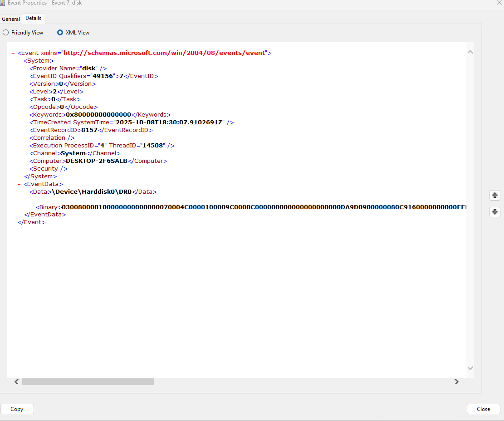This screenshot has width=504, height=421.
Task: Open the Details tab
Action: [33, 18]
